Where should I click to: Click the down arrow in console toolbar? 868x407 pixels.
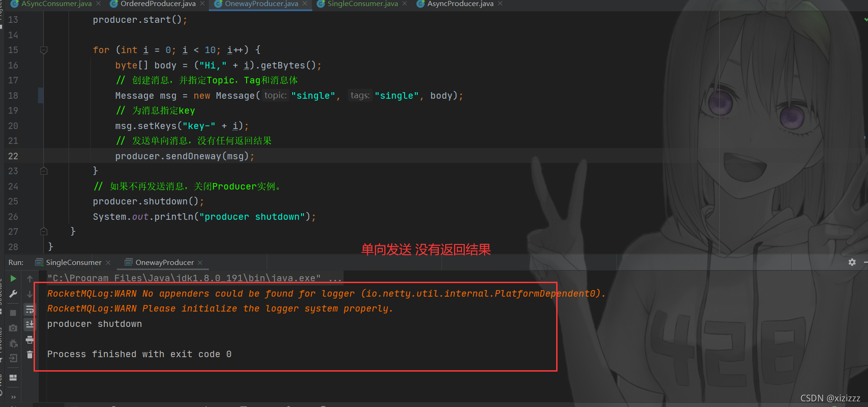(30, 294)
